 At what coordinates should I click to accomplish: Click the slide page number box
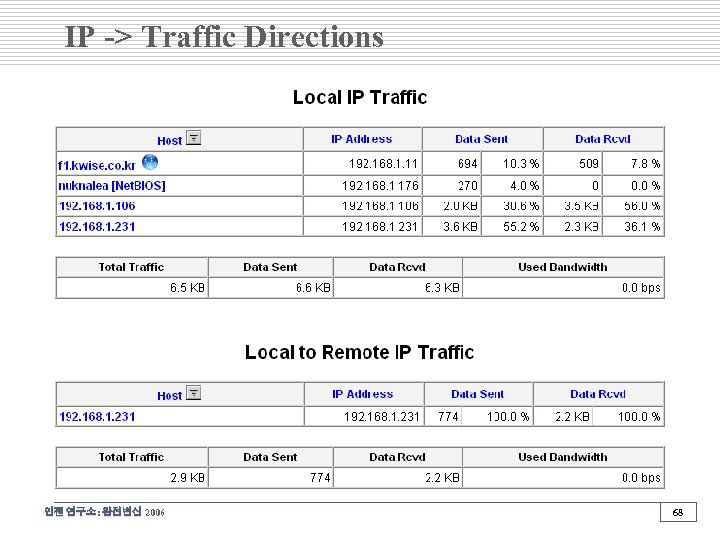pyautogui.click(x=678, y=512)
